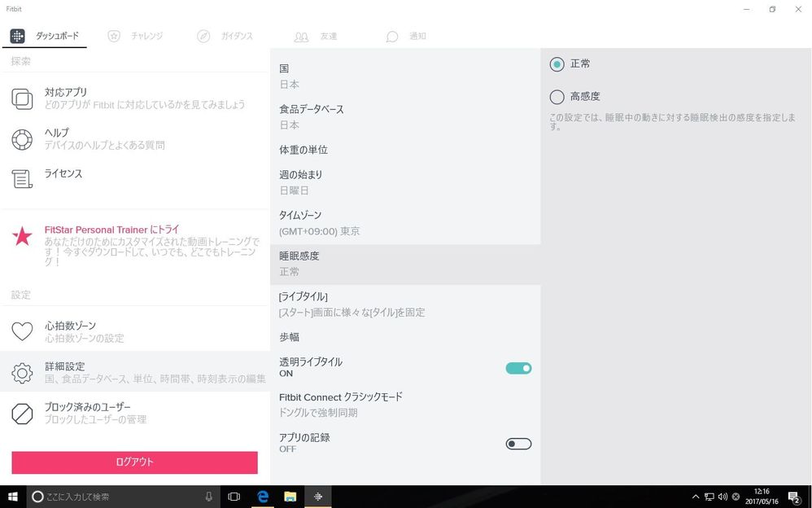
Task: Open the Action Center notification icon
Action: click(794, 497)
